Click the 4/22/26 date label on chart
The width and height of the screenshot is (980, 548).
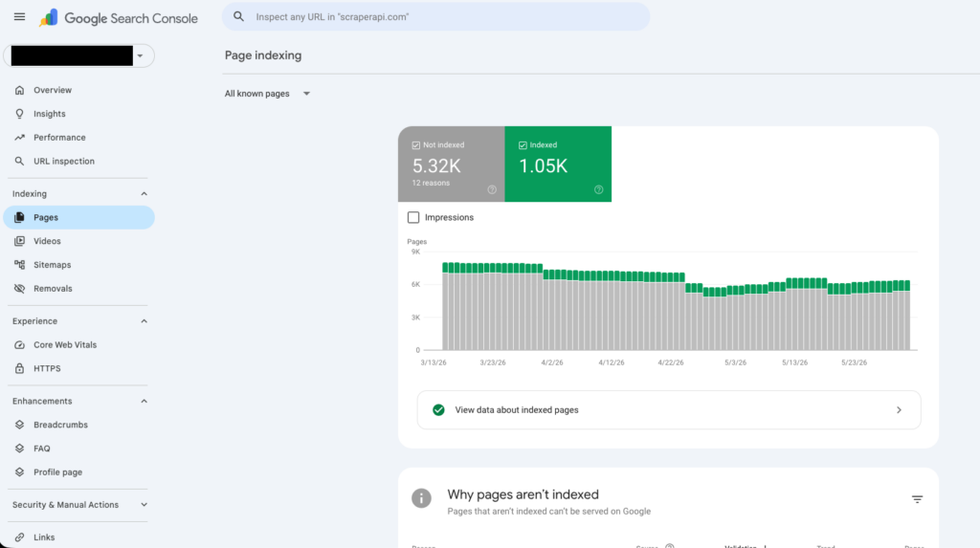pyautogui.click(x=671, y=362)
